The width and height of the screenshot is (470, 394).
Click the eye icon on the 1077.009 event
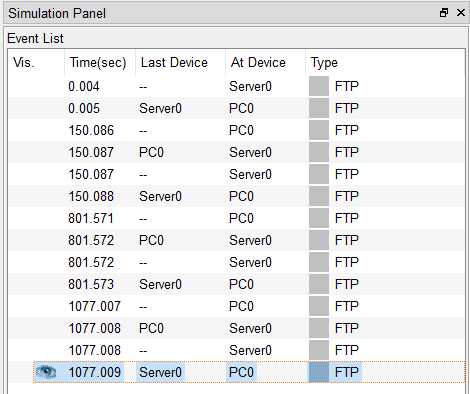[x=46, y=371]
